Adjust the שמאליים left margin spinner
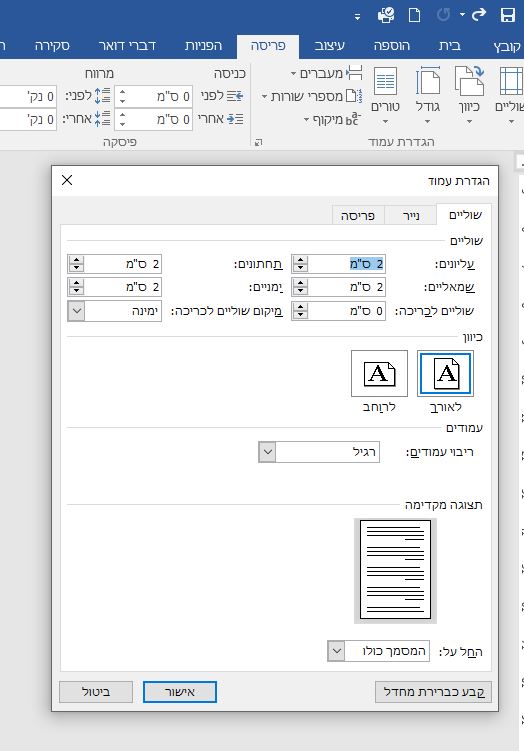This screenshot has height=751, width=524. (300, 287)
